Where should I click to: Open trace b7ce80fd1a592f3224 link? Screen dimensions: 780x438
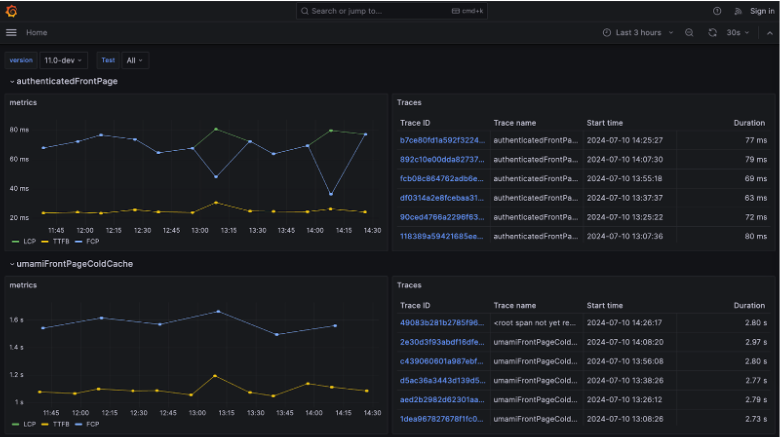coord(441,140)
